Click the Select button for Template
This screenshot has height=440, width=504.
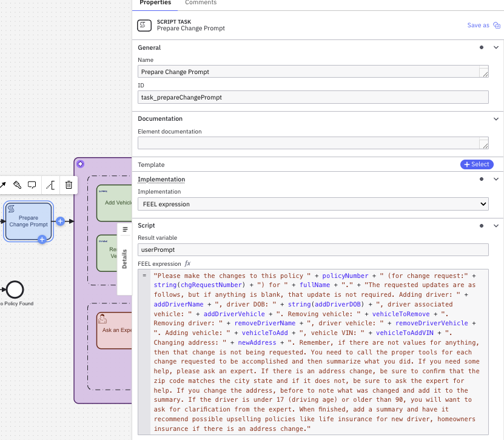tap(477, 164)
